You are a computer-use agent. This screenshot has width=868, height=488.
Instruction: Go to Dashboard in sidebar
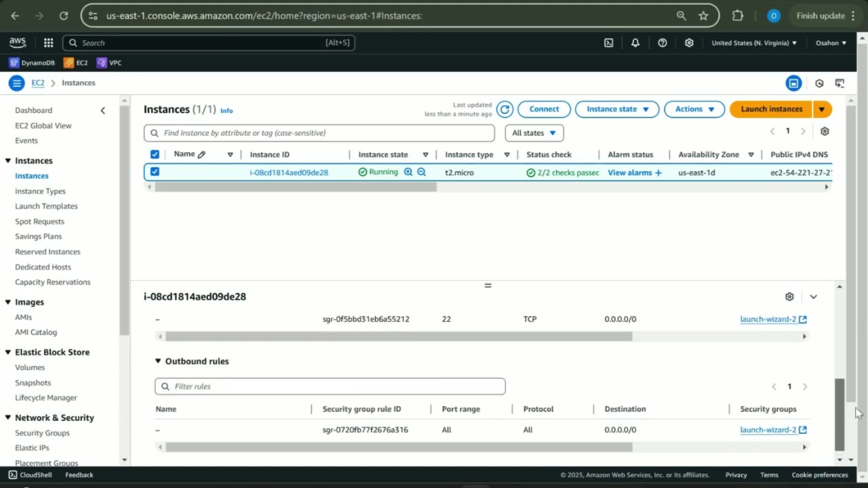click(33, 110)
